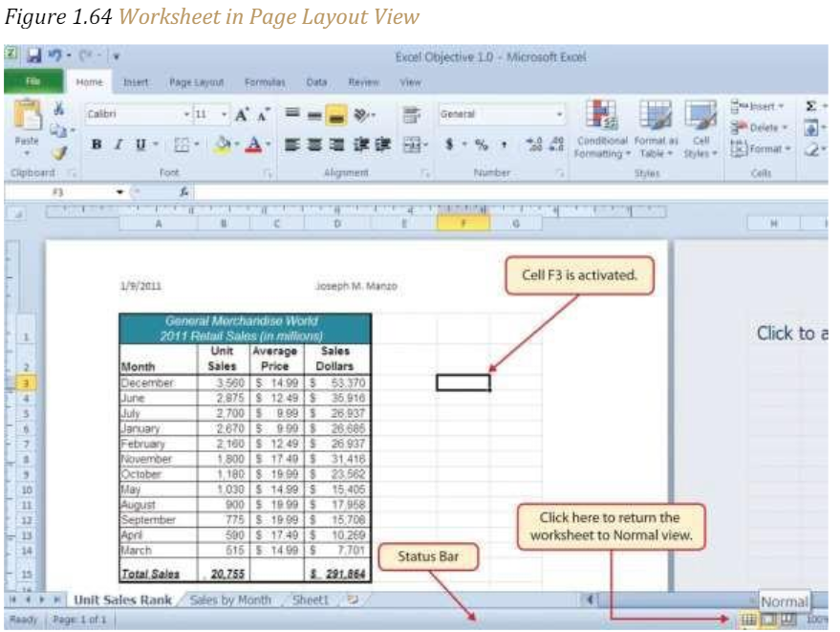Image resolution: width=840 pixels, height=632 pixels.
Task: Select the highlighted column F header
Action: 463,224
